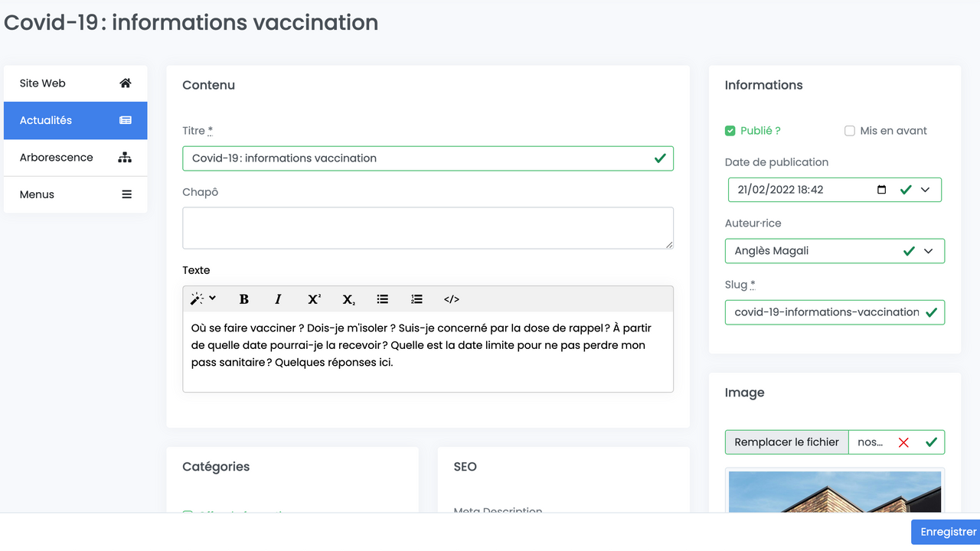Open the magic wand style dropdown
This screenshot has height=551, width=980.
203,298
